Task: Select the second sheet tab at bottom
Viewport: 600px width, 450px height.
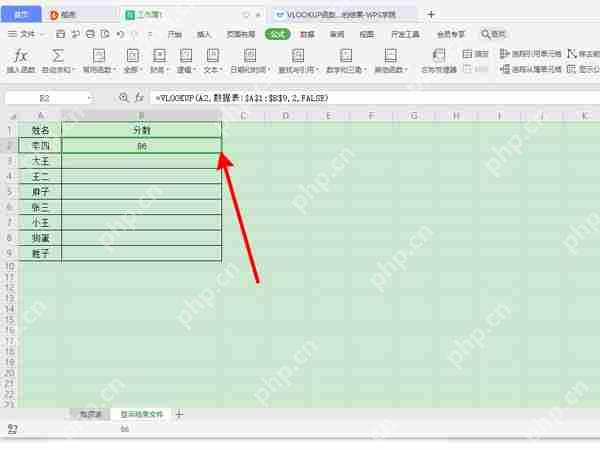Action: point(142,414)
